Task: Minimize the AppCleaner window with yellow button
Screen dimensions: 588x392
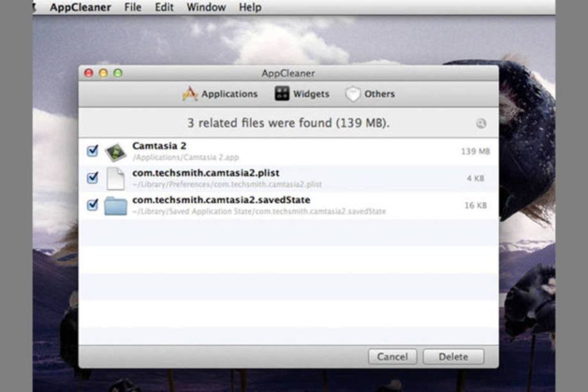Action: pyautogui.click(x=103, y=74)
